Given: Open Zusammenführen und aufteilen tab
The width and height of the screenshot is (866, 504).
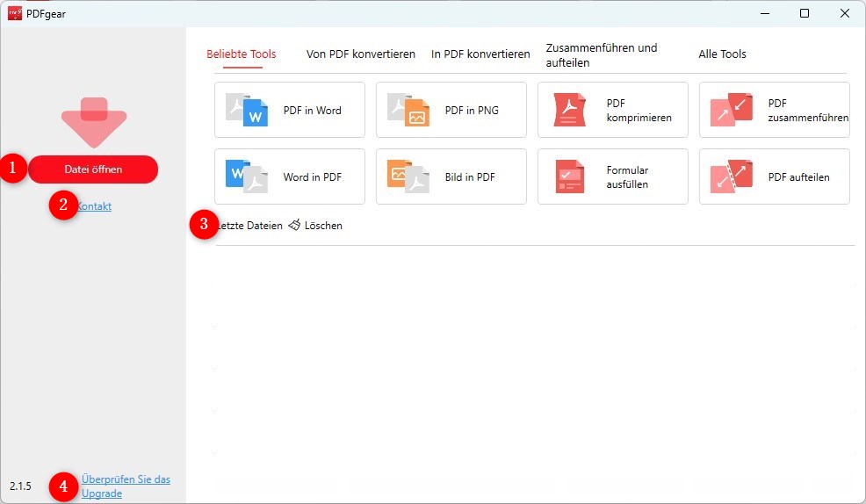Looking at the screenshot, I should (602, 55).
